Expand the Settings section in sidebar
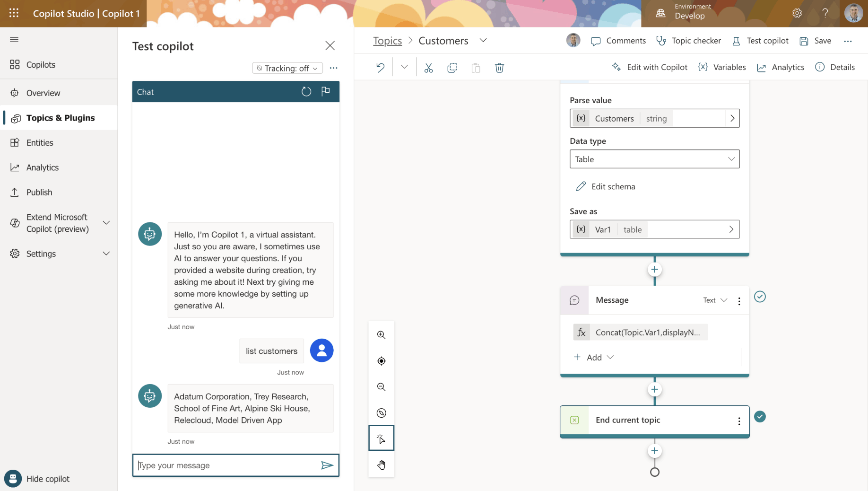 pyautogui.click(x=106, y=254)
